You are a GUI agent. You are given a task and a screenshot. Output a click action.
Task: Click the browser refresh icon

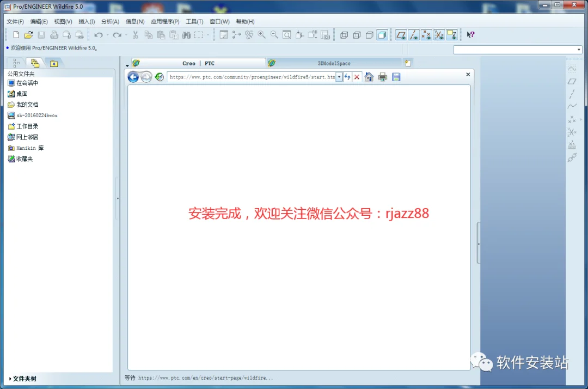(x=160, y=77)
